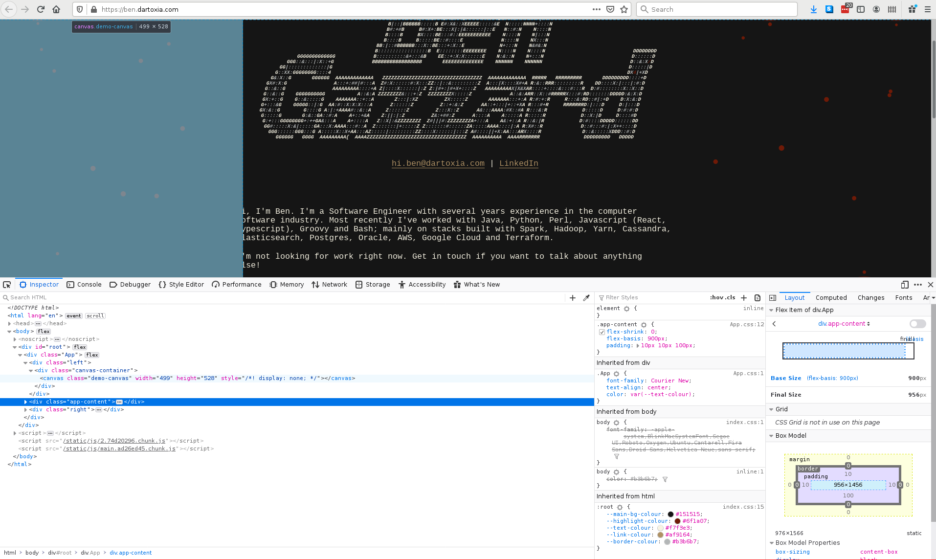The width and height of the screenshot is (936, 560).
Task: Open the LinkedIn link on page
Action: coord(518,163)
